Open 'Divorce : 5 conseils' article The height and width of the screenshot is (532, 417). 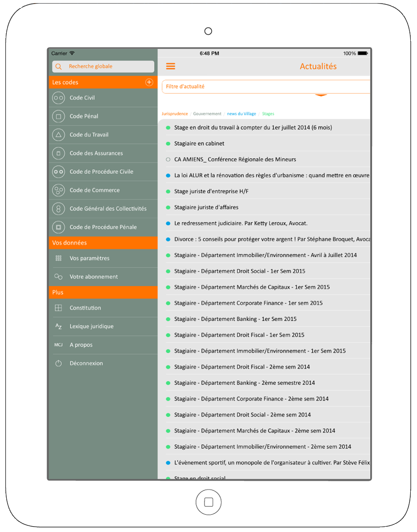(x=264, y=239)
